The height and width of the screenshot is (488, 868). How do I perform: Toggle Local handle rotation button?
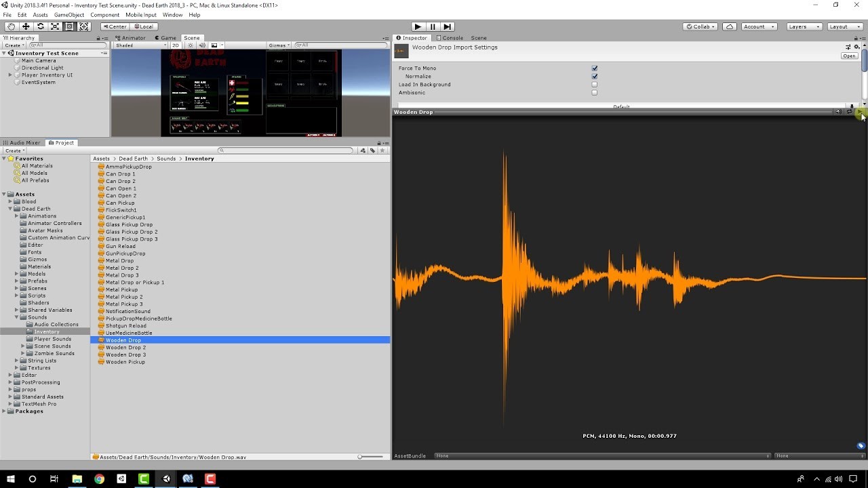(142, 26)
